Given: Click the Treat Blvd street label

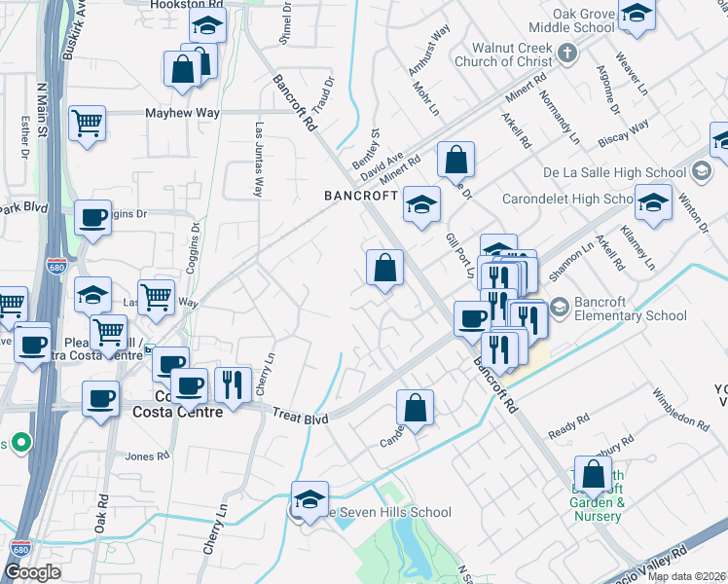Looking at the screenshot, I should tap(301, 416).
